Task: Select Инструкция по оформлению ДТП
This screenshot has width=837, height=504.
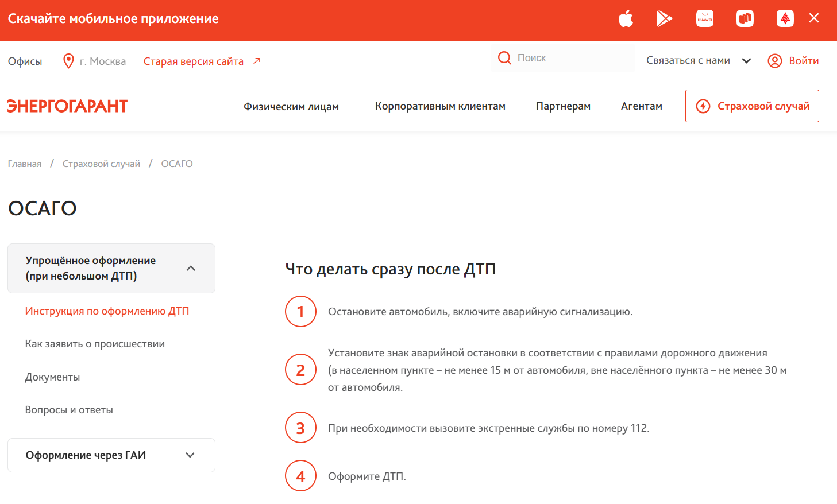Action: (x=107, y=311)
